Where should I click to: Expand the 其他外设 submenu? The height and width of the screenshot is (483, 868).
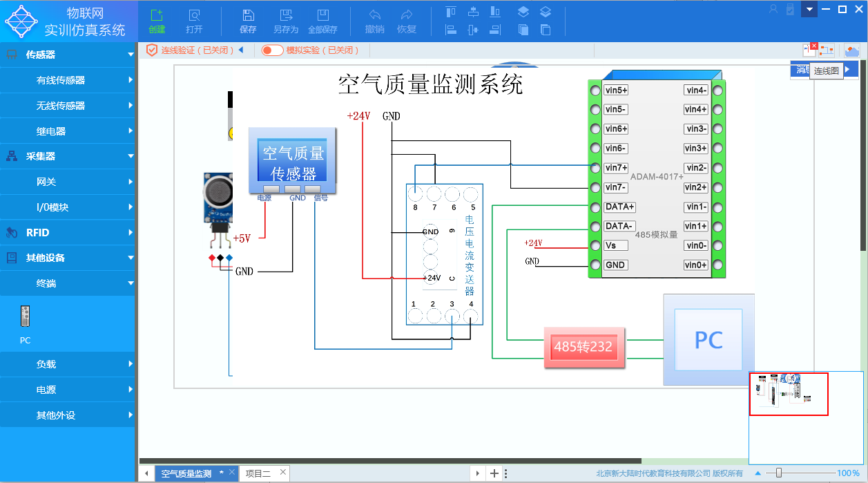(131, 415)
